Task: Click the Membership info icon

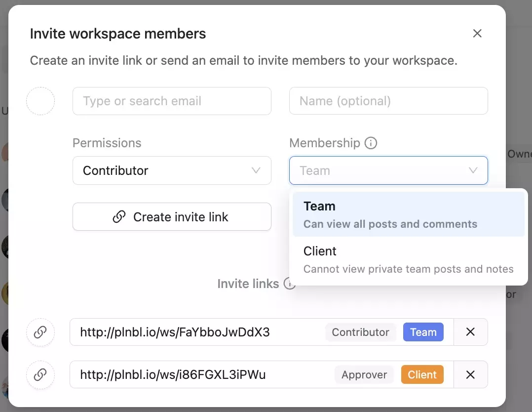Action: [371, 143]
